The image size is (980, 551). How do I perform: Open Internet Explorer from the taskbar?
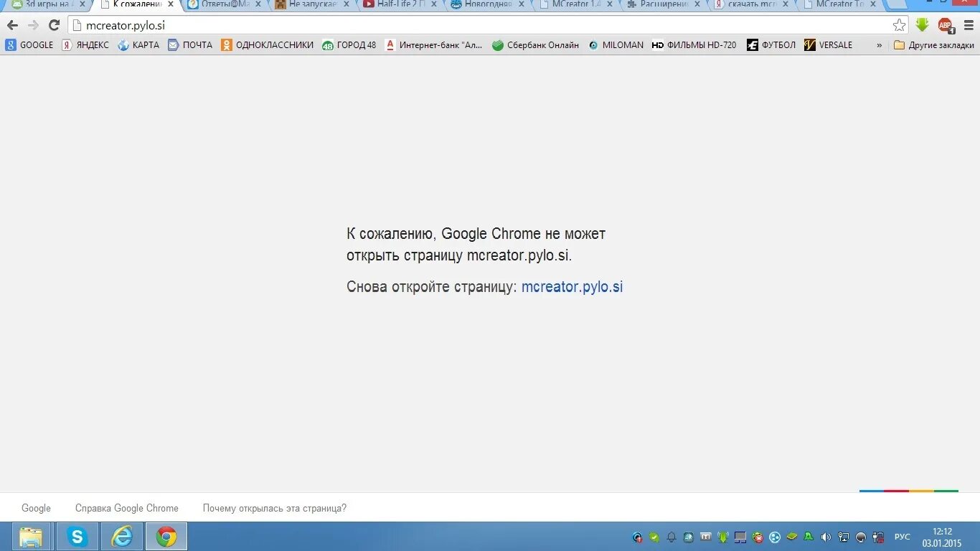(x=122, y=537)
